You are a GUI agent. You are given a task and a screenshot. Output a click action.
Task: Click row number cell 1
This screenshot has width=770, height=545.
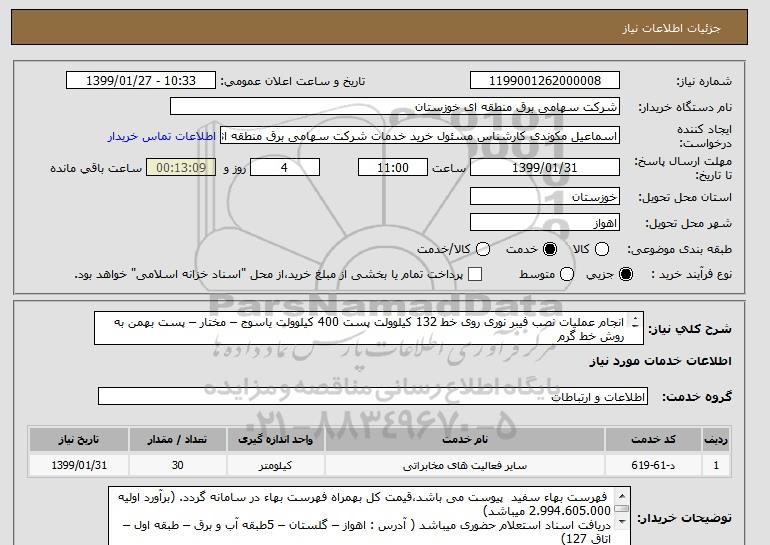tap(716, 465)
